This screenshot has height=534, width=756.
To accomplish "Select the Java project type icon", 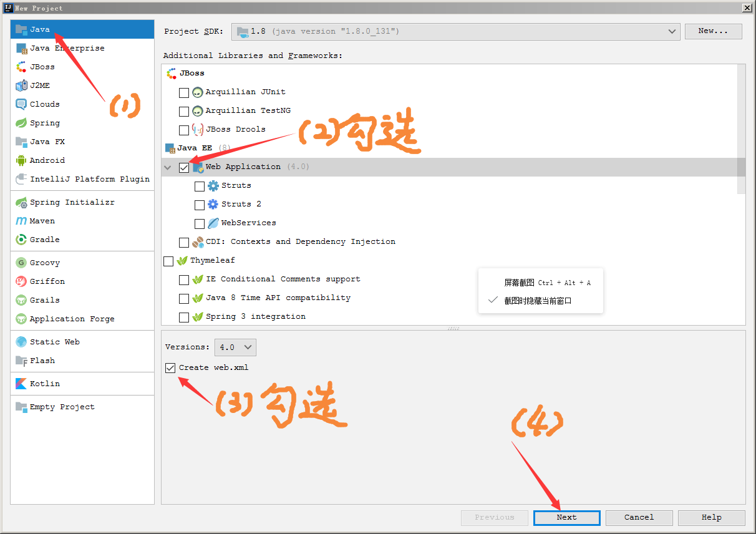I will coord(21,29).
